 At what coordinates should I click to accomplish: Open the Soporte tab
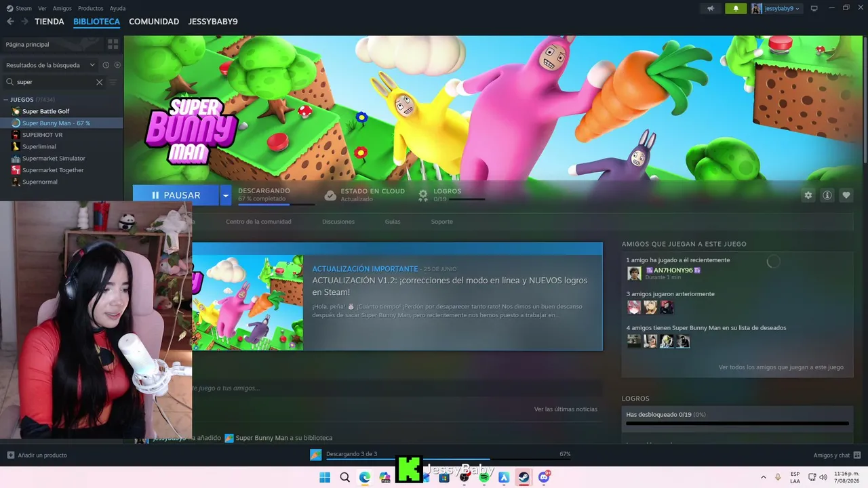[x=441, y=222]
